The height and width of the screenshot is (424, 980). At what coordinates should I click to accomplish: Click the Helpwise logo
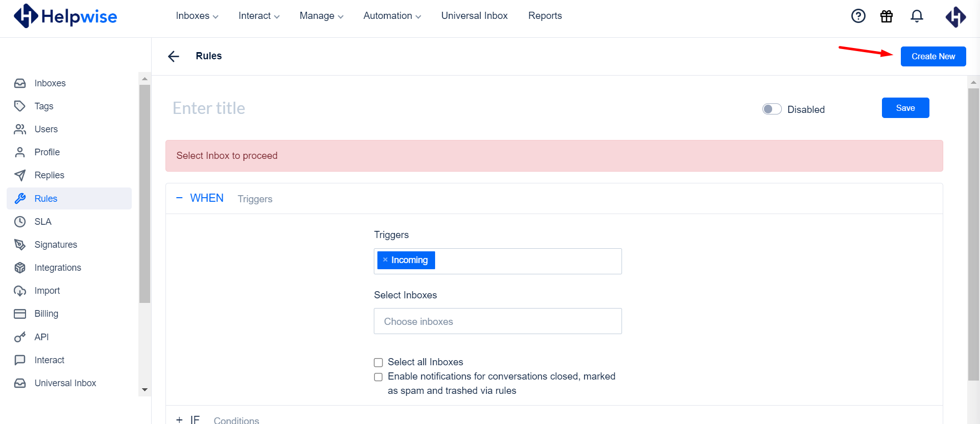point(65,16)
